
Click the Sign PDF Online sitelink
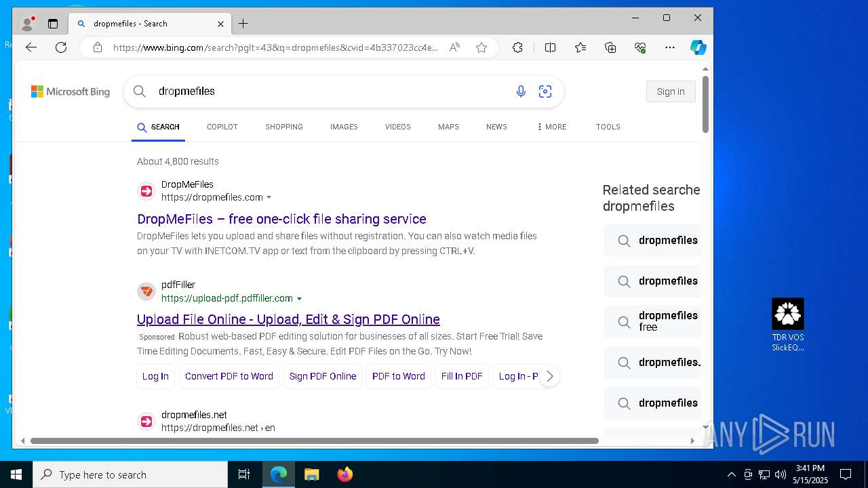[x=323, y=376]
